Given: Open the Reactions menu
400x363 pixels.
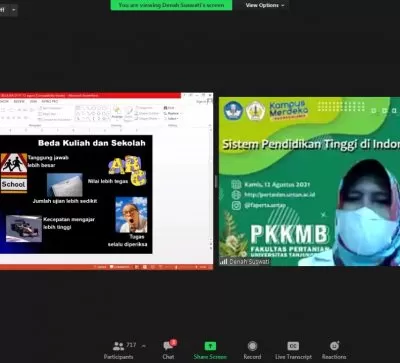Looking at the screenshot, I should click(334, 351).
